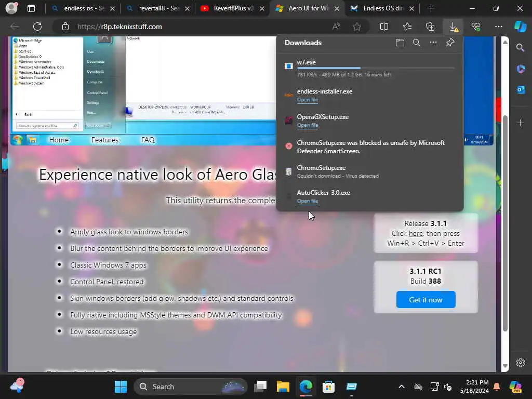The image size is (532, 399).
Task: Open sidebar search icon
Action: coord(521,48)
